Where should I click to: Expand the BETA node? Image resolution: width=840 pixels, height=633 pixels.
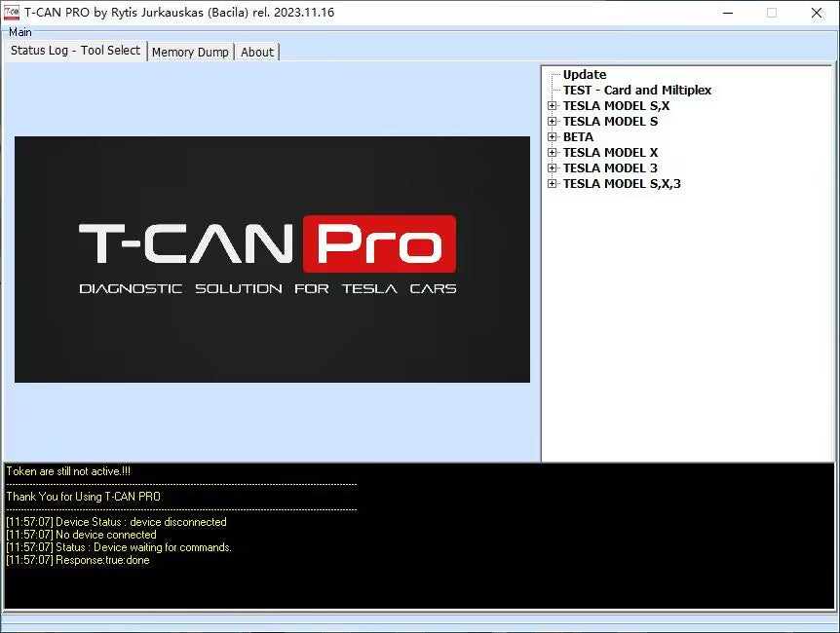point(552,137)
